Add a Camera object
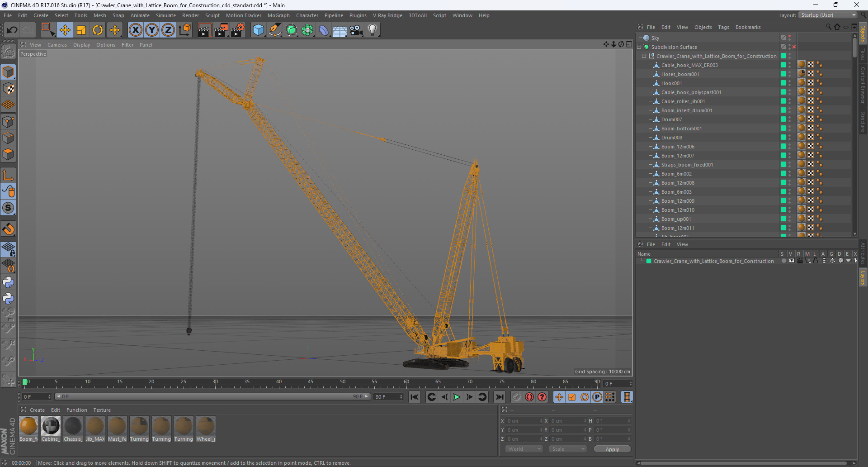This screenshot has width=868, height=467. 356,30
